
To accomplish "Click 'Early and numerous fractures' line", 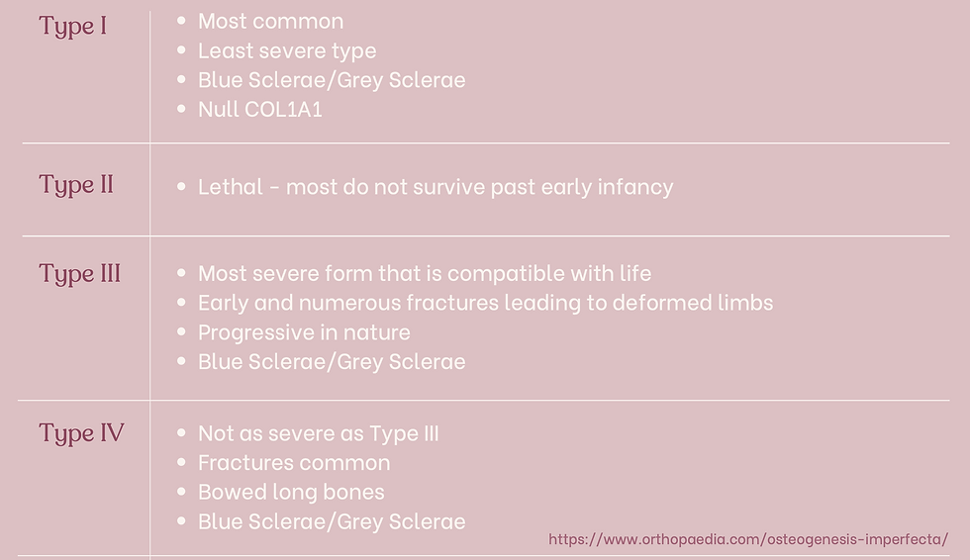I will tap(486, 303).
